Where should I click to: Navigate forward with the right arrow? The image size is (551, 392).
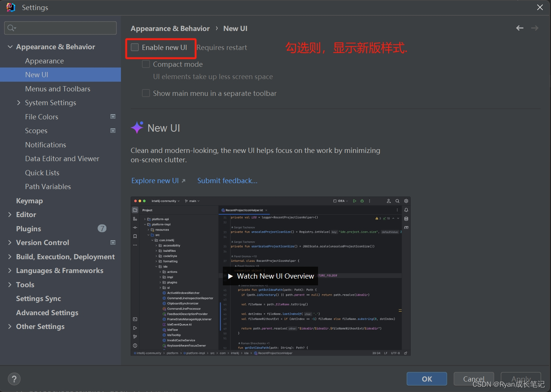point(535,28)
